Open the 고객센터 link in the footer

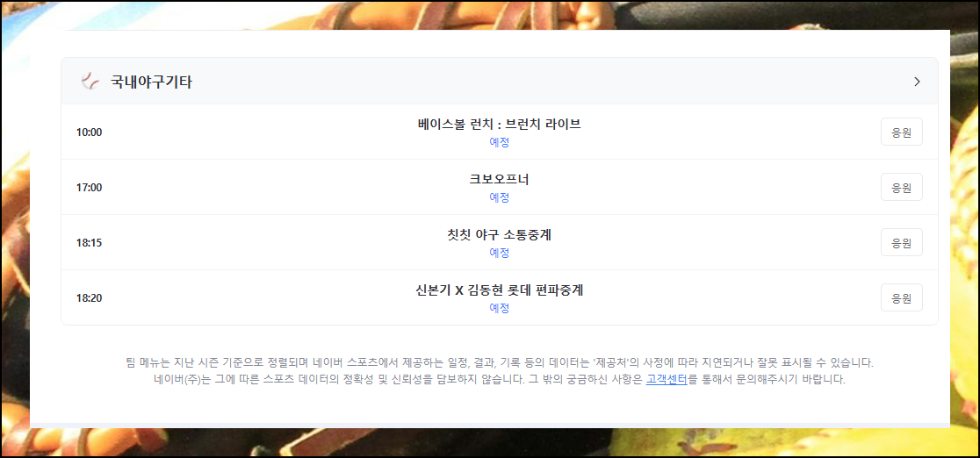(667, 379)
